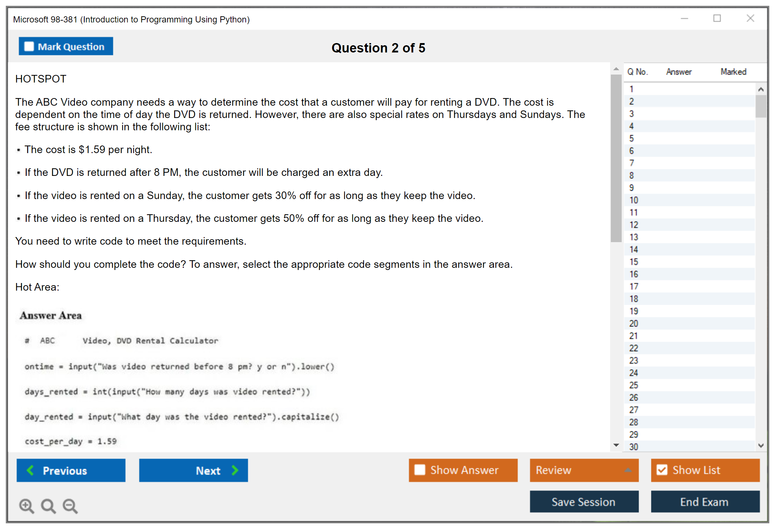Image resolution: width=778 pixels, height=532 pixels.
Task: Click the question pane vertical scrollbar thumb
Action: (x=616, y=158)
